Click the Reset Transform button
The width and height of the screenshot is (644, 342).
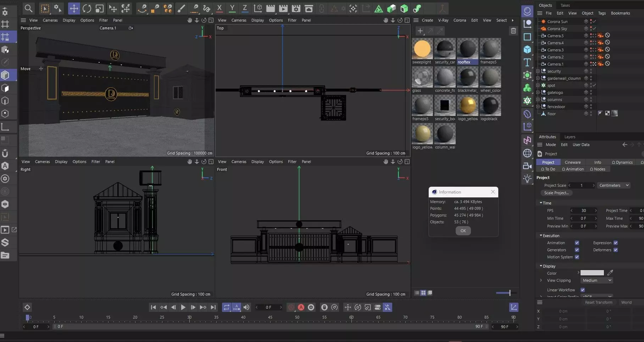[x=599, y=302]
